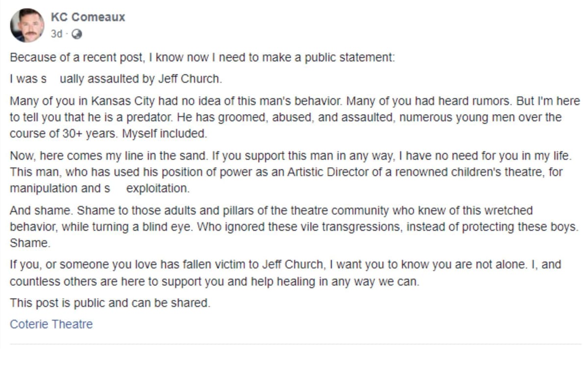Click the public globe privacy icon
The image size is (588, 392).
77,34
